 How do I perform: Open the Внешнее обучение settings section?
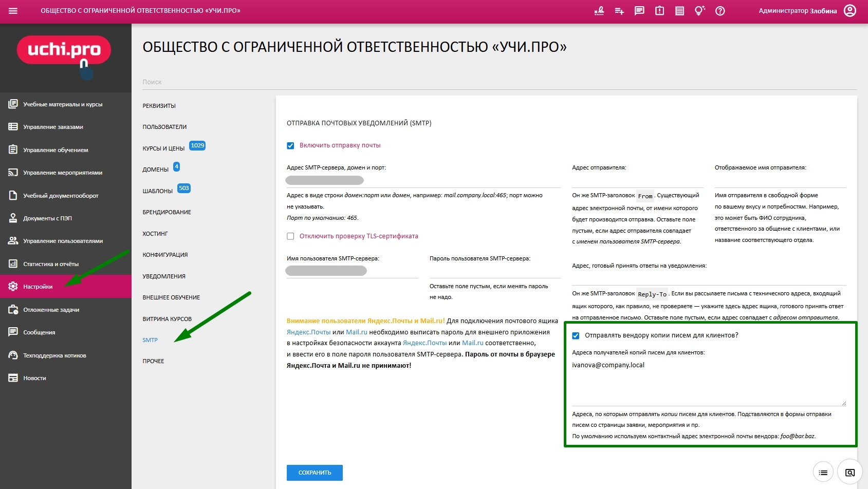pyautogui.click(x=172, y=297)
